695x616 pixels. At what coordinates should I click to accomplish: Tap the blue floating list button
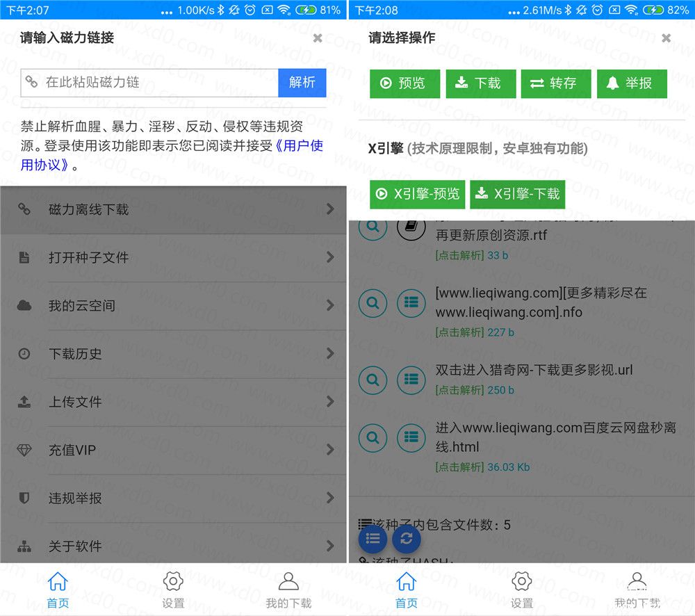373,539
